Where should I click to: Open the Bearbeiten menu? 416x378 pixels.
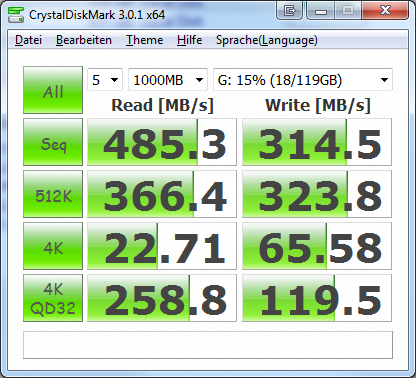point(84,40)
